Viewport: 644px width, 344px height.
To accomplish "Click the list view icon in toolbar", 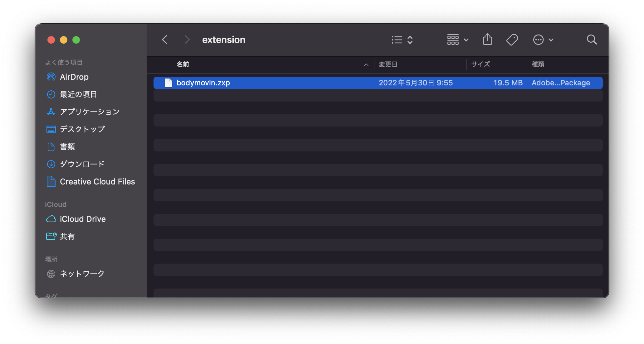I will [x=396, y=40].
